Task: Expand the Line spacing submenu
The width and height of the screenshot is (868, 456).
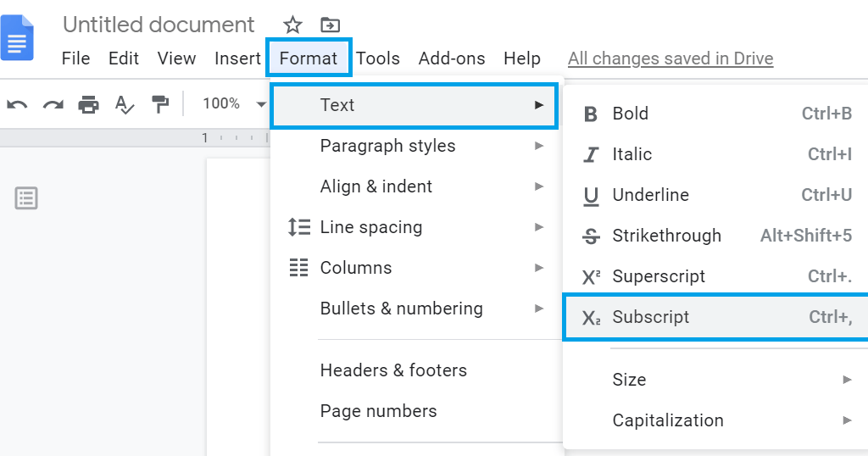Action: 416,227
